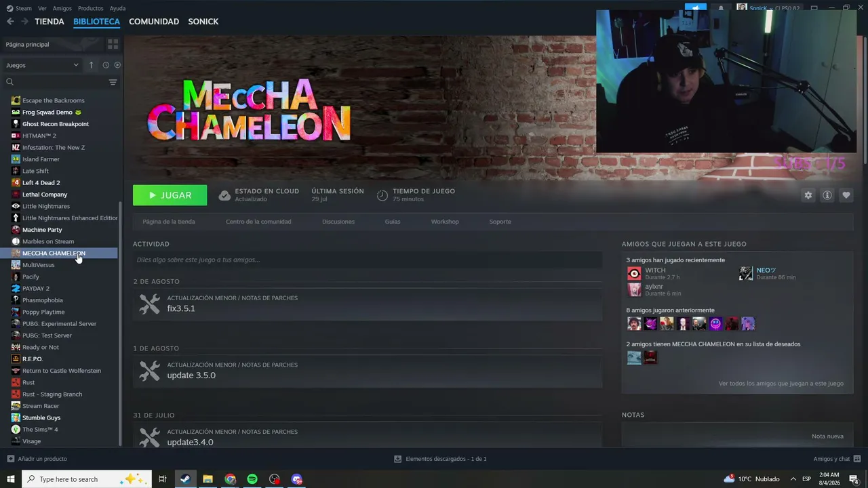Open Task View on the taskbar
The width and height of the screenshot is (868, 488).
(x=163, y=479)
